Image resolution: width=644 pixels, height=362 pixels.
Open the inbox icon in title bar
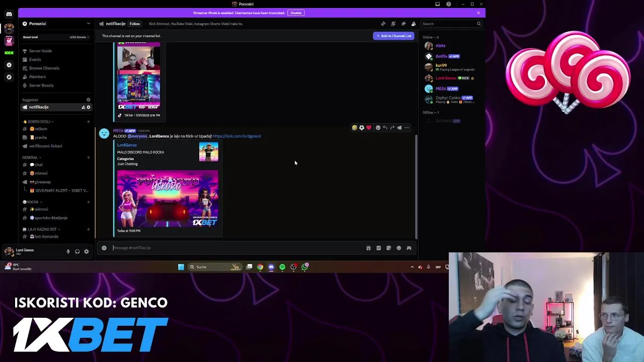(x=438, y=4)
